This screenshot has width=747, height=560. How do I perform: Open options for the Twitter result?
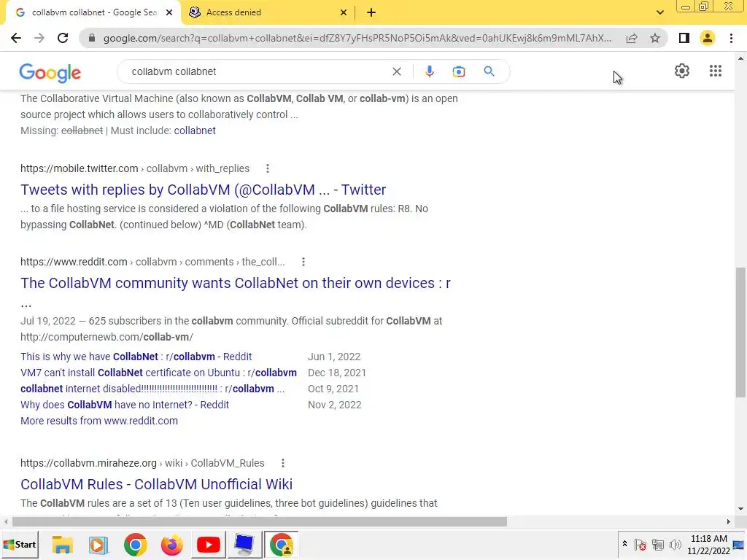pos(267,168)
